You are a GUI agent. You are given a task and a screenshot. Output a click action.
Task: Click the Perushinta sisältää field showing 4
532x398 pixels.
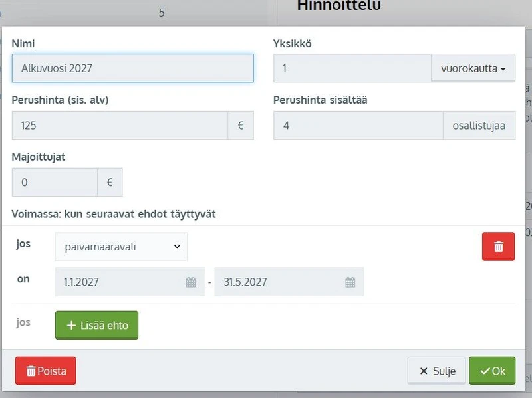[358, 125]
